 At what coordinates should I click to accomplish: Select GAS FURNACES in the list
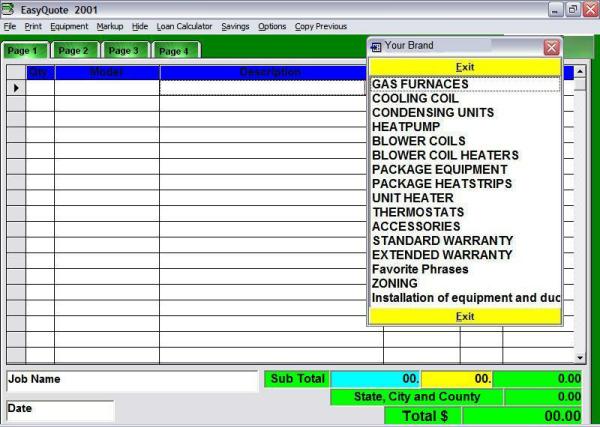click(465, 84)
